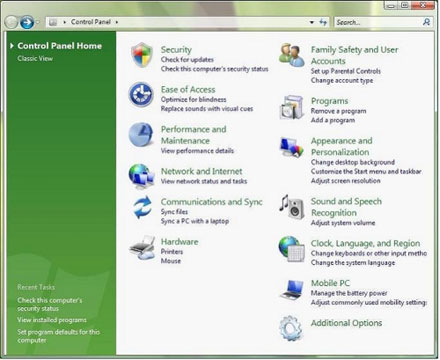The height and width of the screenshot is (360, 440).
Task: Open the Family Safety and User Accounts icon
Action: pos(292,55)
